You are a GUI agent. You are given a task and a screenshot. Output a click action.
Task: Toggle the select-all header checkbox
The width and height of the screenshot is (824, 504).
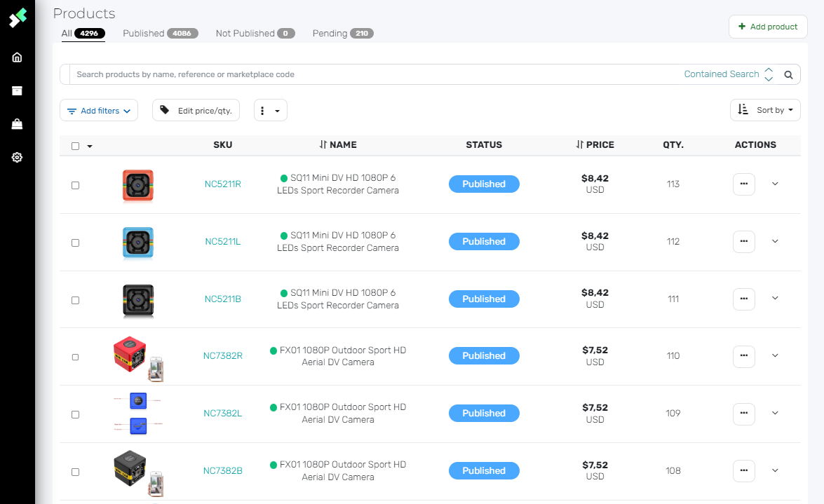[x=76, y=146]
